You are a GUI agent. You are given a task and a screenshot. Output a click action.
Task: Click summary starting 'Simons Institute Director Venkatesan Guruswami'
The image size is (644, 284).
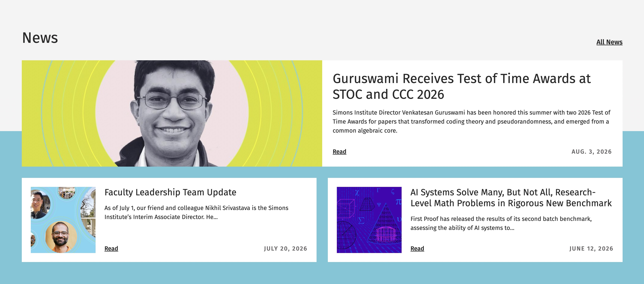pos(471,122)
